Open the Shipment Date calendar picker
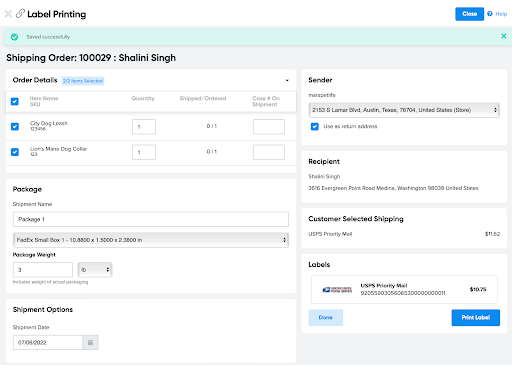Viewport: 512px width, 366px height. click(90, 342)
